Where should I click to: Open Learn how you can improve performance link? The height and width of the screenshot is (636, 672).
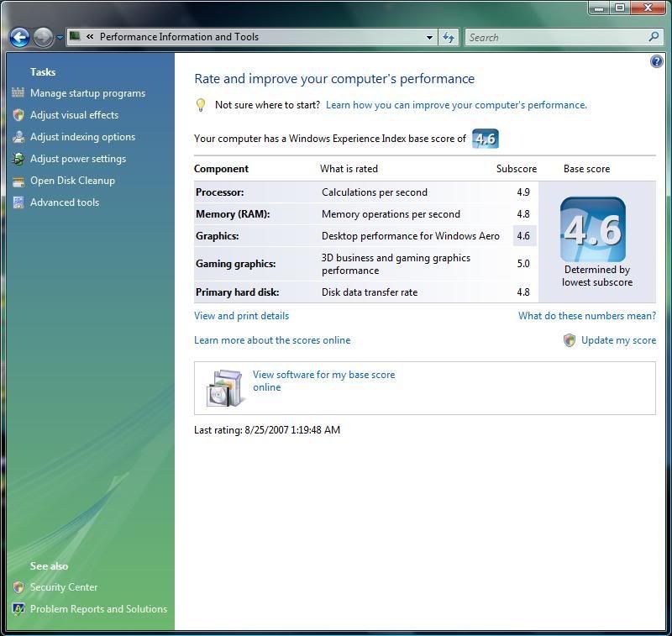[x=456, y=105]
